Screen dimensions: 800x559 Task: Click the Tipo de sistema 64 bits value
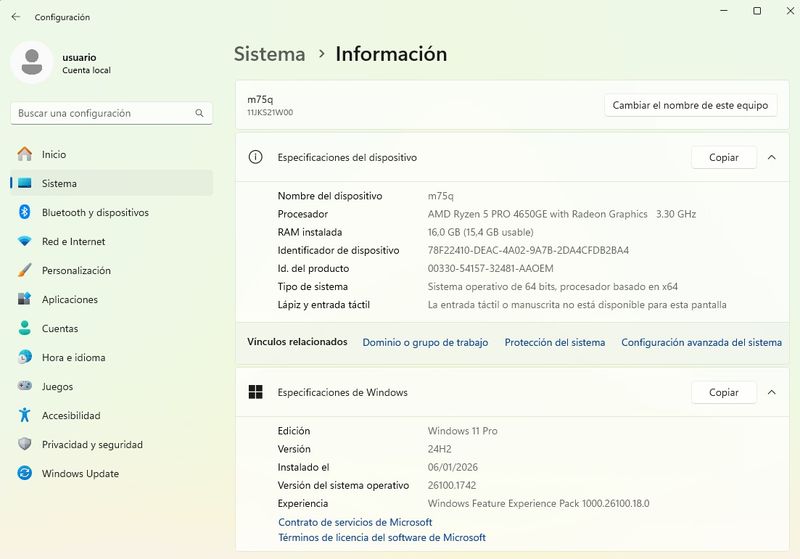point(553,287)
